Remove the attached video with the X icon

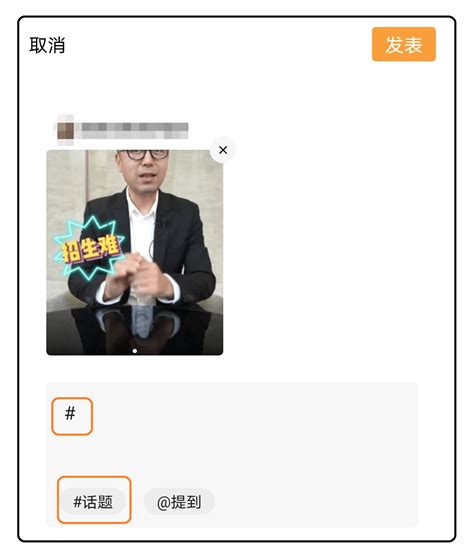pyautogui.click(x=223, y=150)
